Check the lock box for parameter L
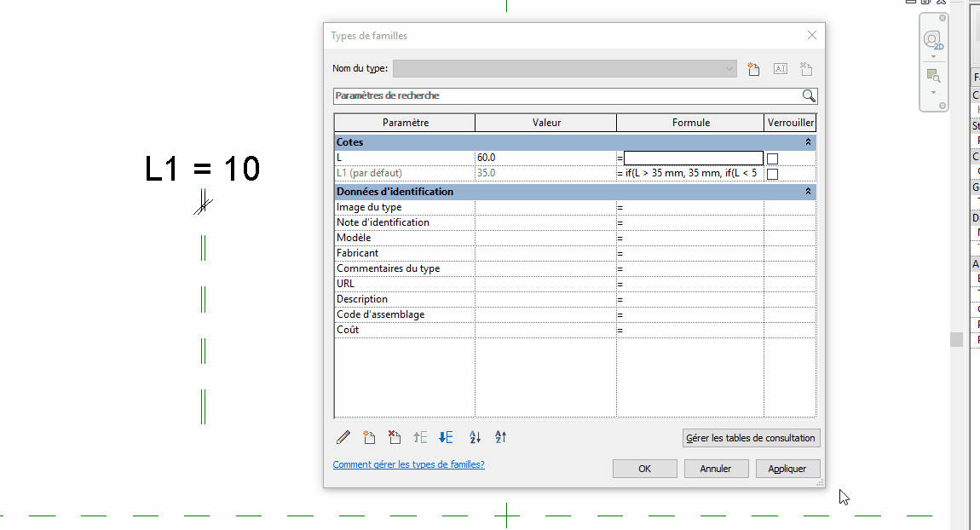Viewport: 980px width, 530px height. (772, 158)
